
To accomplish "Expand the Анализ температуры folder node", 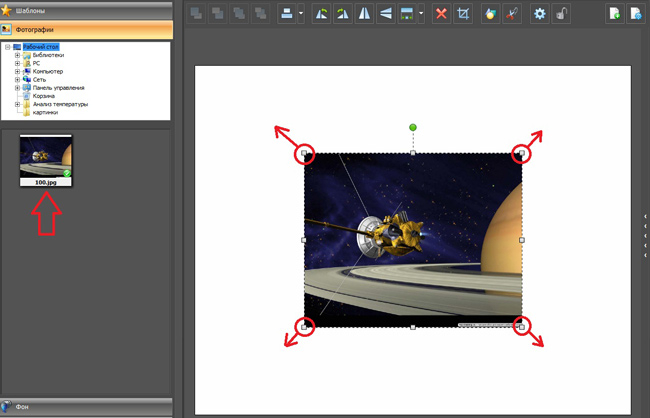I will tap(17, 104).
